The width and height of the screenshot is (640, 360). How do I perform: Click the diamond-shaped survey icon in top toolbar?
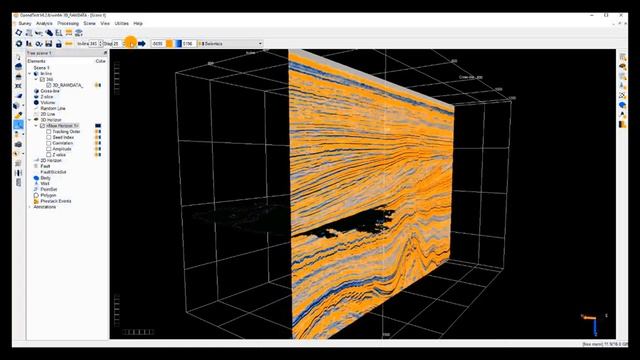(19, 33)
